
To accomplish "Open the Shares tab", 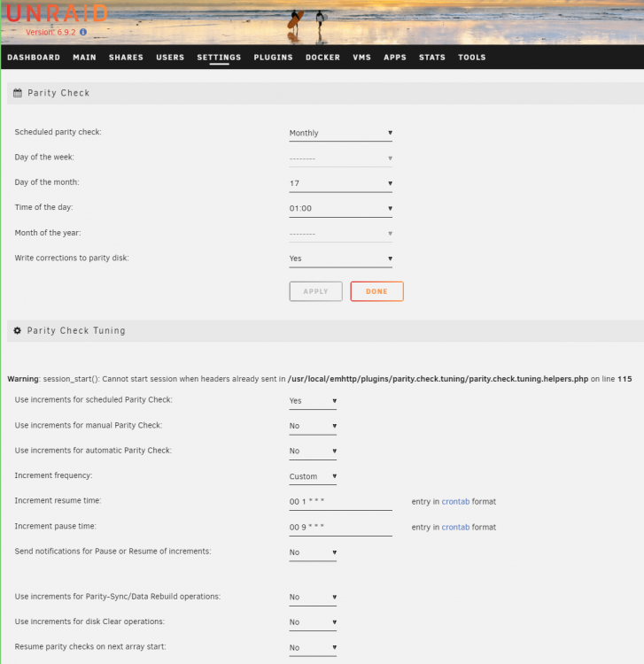I will click(126, 58).
